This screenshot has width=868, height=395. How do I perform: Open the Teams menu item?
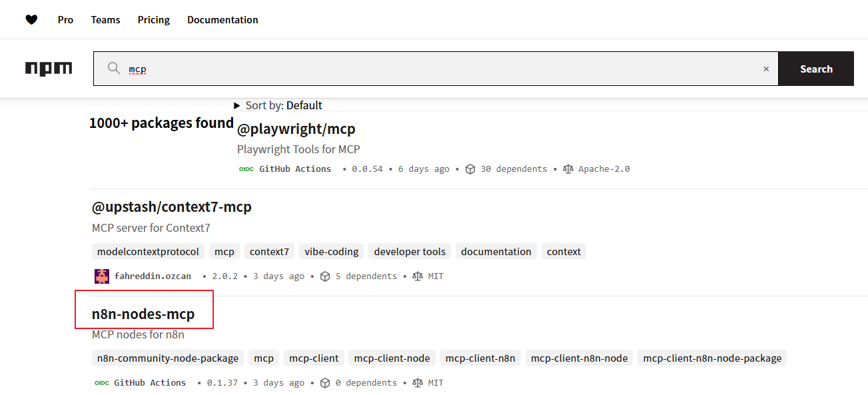coord(106,20)
